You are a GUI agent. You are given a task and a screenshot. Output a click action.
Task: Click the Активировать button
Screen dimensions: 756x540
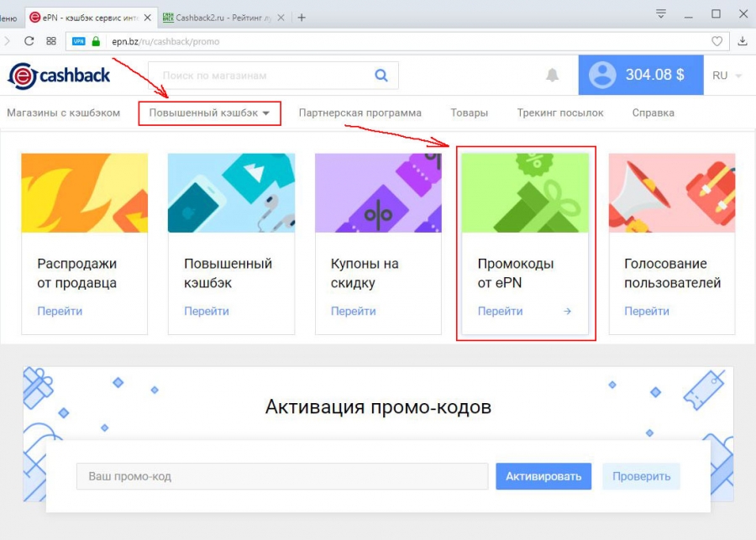tap(543, 476)
